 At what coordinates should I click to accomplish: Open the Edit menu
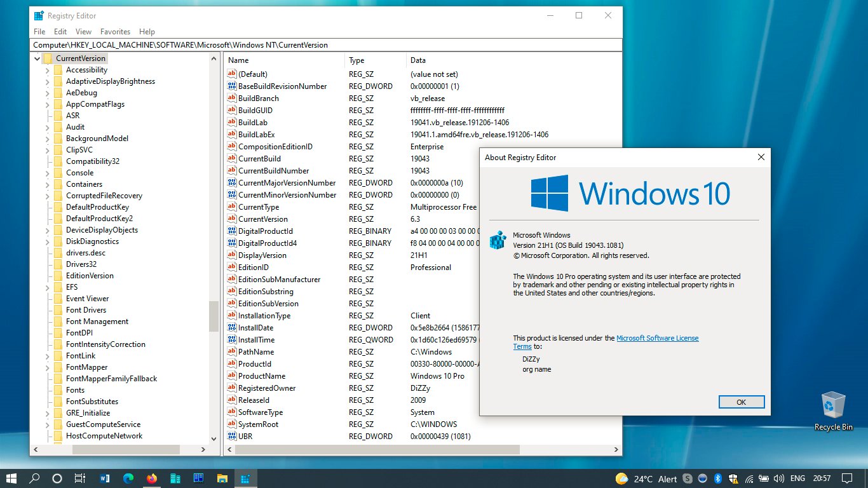(60, 32)
